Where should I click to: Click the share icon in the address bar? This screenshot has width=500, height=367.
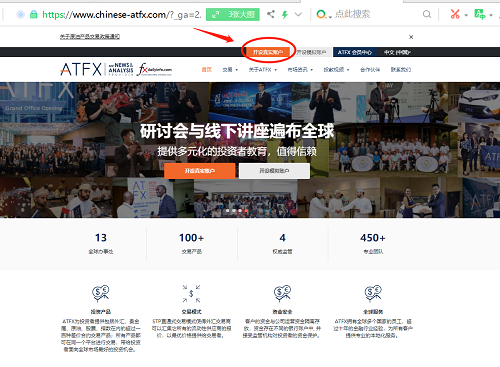271,14
